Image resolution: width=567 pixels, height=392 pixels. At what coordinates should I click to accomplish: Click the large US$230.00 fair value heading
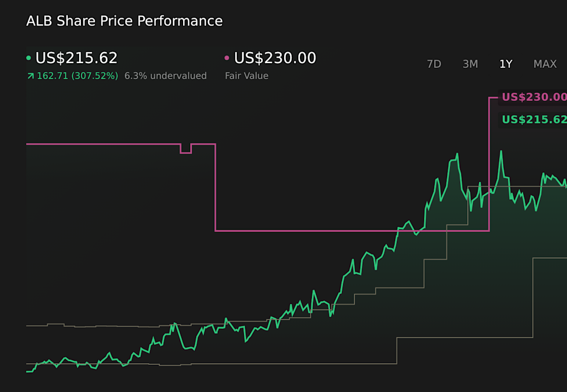click(x=275, y=58)
